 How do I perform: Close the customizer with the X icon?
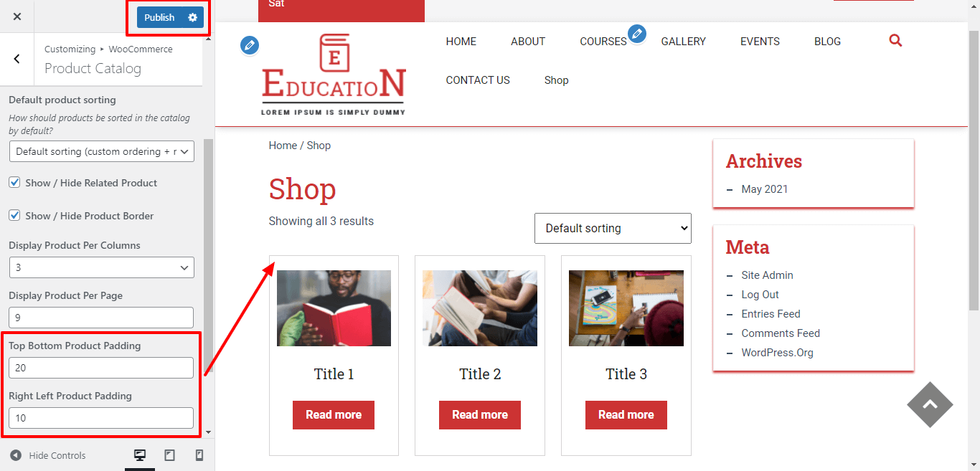pyautogui.click(x=17, y=16)
